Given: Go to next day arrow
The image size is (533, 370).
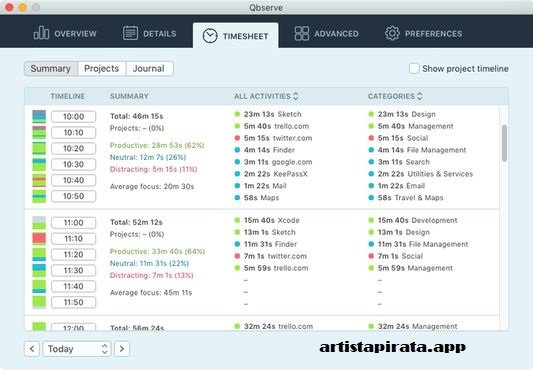Looking at the screenshot, I should (x=122, y=349).
